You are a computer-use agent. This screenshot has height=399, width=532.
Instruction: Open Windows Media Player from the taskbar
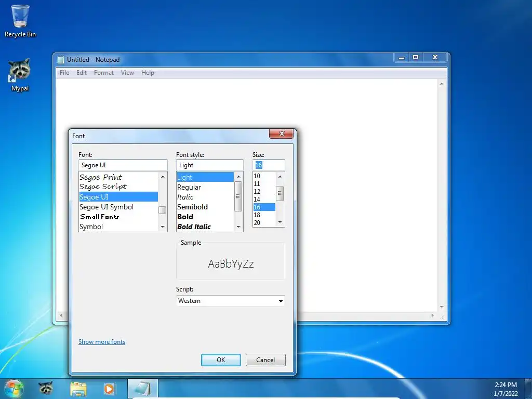click(109, 389)
